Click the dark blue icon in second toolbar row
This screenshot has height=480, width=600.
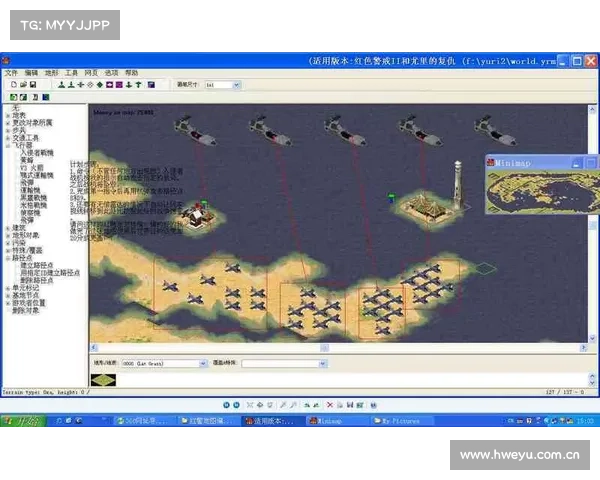46,97
